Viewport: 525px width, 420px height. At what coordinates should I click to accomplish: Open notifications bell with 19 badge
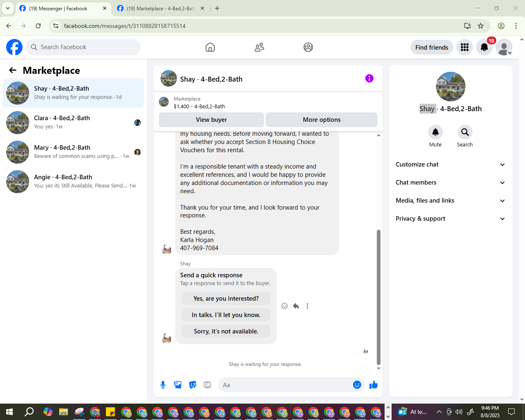click(x=484, y=47)
